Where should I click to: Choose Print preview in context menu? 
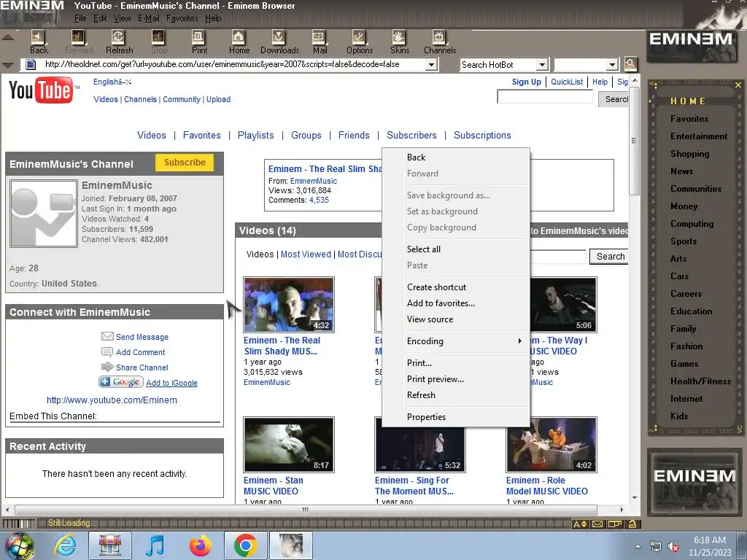click(457, 379)
